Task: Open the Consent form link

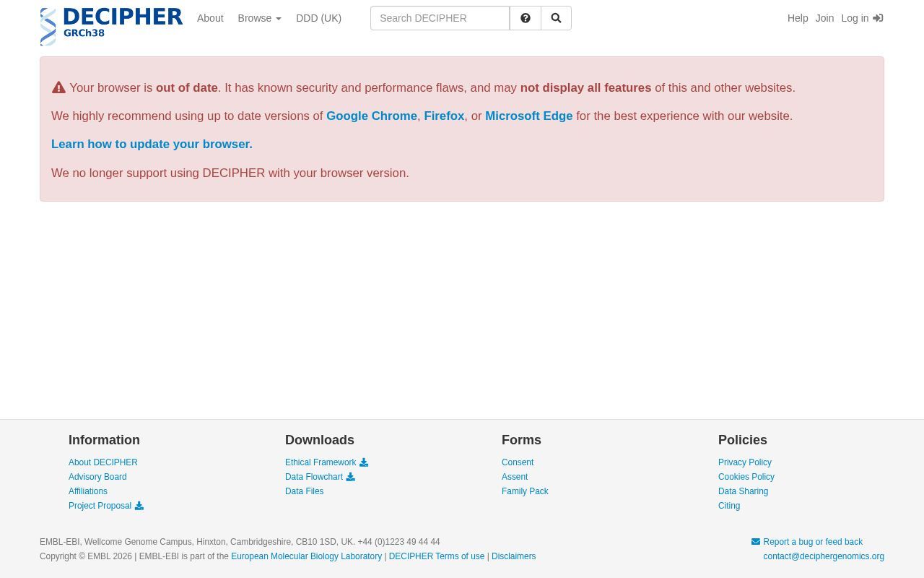Action: point(518,462)
